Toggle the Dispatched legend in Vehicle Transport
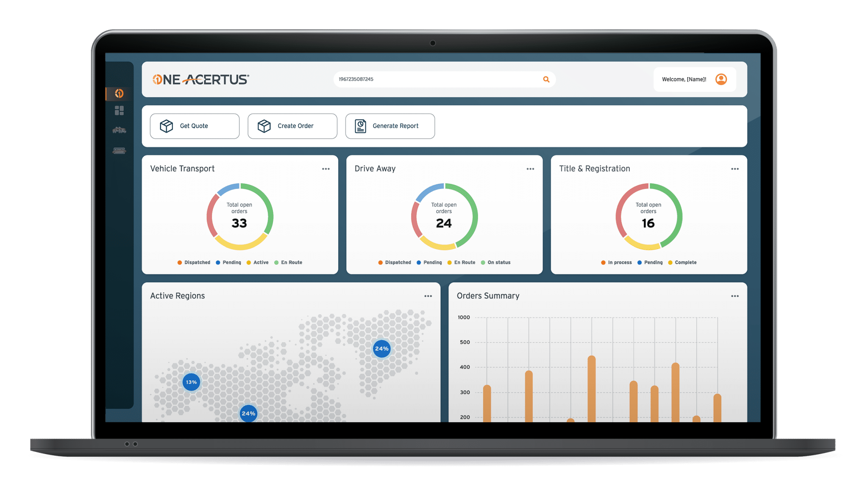 194,263
